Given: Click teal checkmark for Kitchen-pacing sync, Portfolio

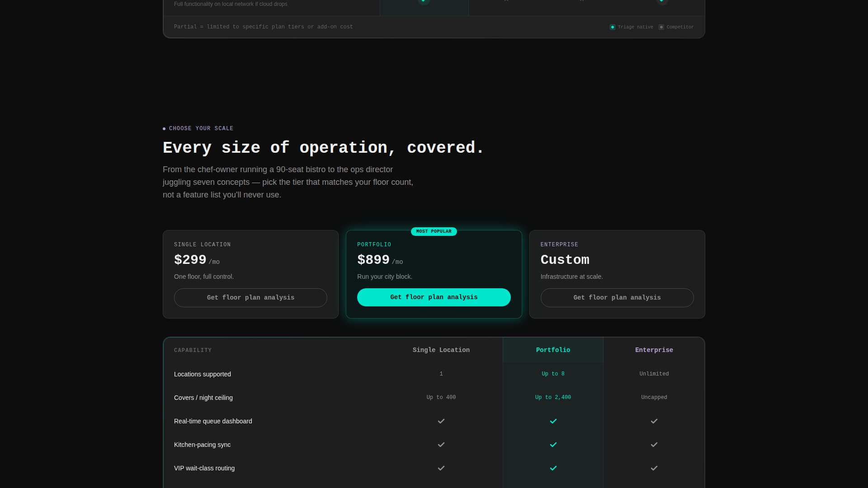Looking at the screenshot, I should point(553,445).
